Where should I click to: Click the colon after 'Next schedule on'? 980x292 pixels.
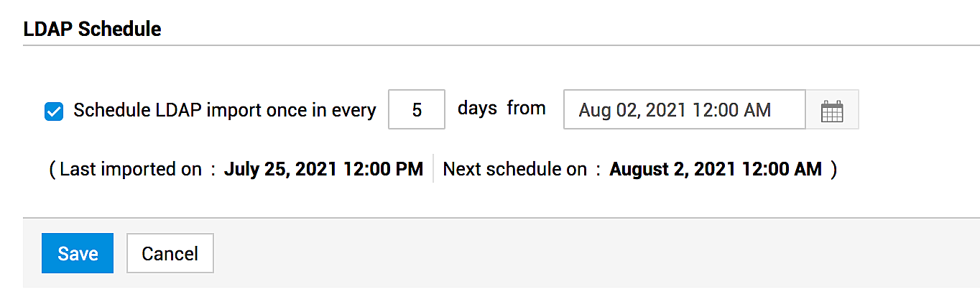598,170
